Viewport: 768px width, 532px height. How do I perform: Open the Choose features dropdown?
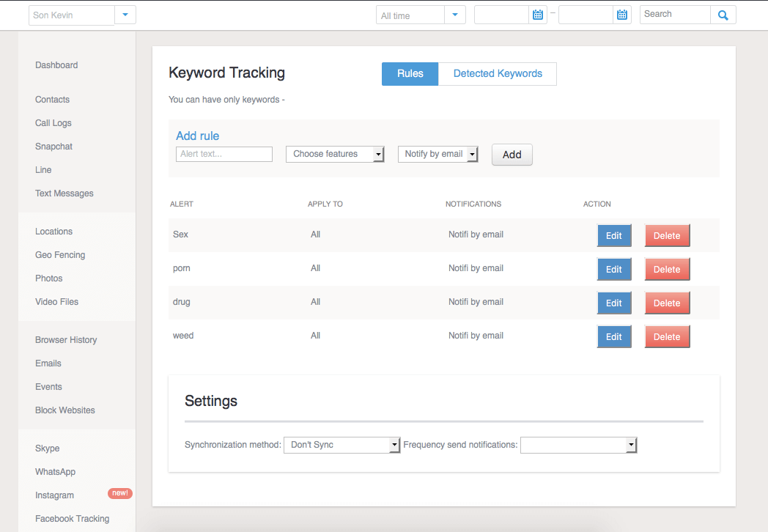point(379,154)
